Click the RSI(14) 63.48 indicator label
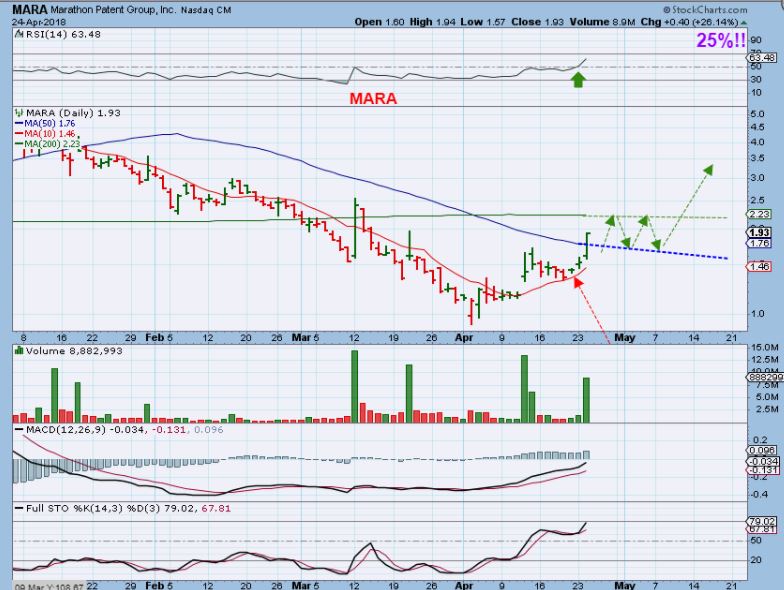Image resolution: width=784 pixels, height=590 pixels. (x=63, y=34)
